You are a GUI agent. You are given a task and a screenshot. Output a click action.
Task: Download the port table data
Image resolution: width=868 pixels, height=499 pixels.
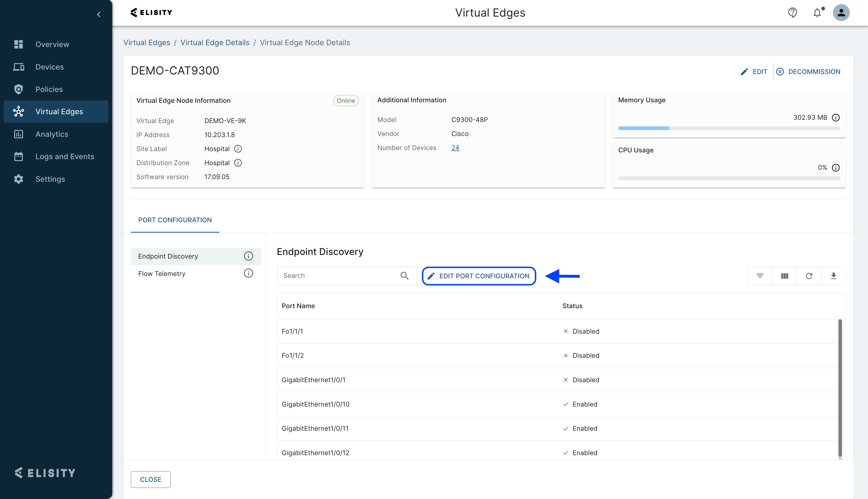point(833,276)
